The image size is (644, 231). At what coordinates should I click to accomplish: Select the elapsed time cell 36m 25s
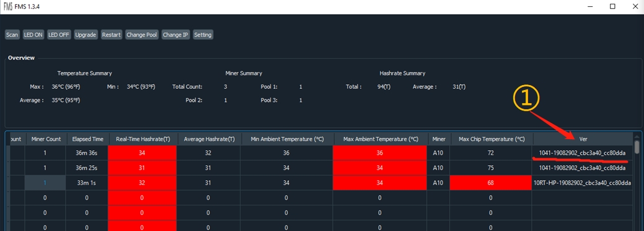pyautogui.click(x=87, y=168)
